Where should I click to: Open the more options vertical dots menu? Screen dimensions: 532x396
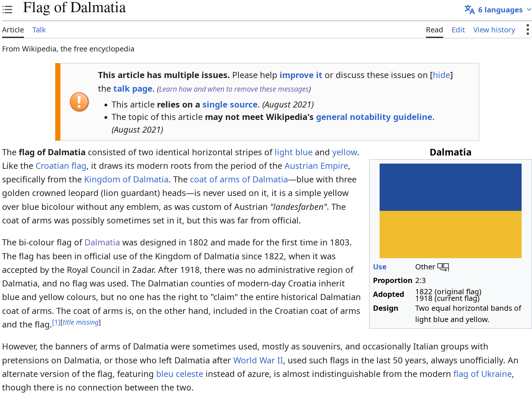click(x=528, y=29)
